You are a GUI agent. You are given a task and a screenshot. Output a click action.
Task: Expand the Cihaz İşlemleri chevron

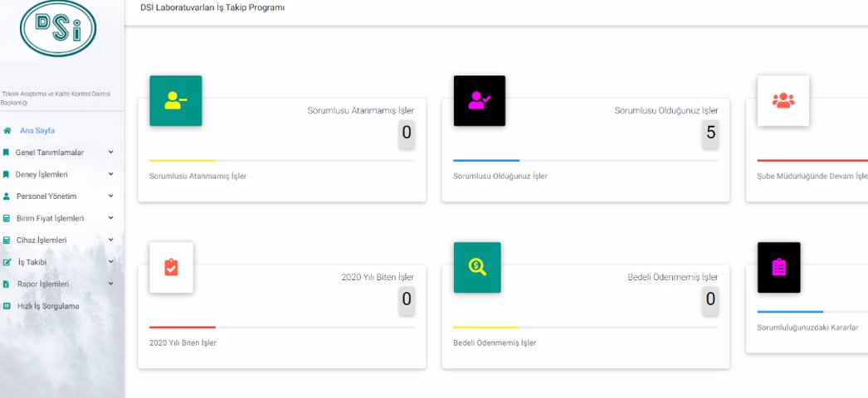pos(110,240)
